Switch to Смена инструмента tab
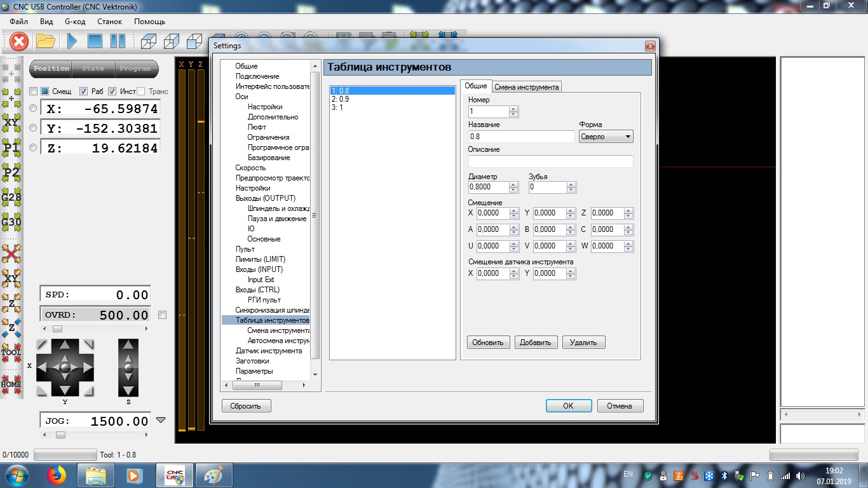This screenshot has height=488, width=868. point(526,87)
